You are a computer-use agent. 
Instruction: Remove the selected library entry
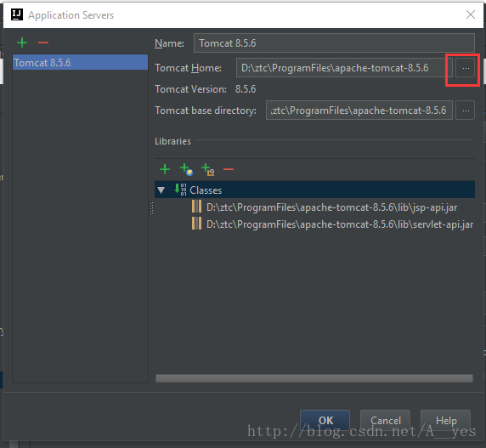click(x=229, y=169)
